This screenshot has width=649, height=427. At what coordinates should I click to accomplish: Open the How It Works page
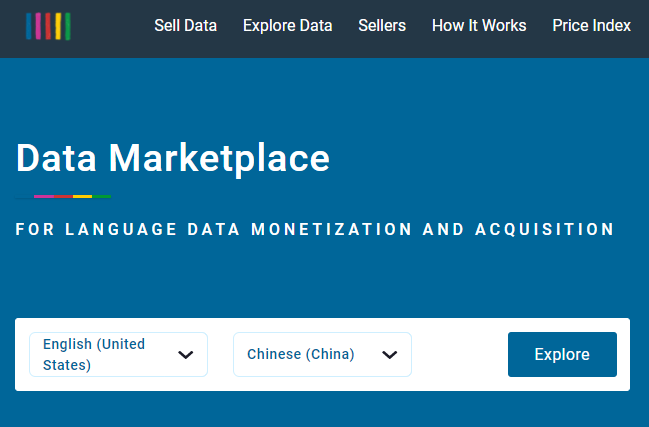pyautogui.click(x=479, y=26)
